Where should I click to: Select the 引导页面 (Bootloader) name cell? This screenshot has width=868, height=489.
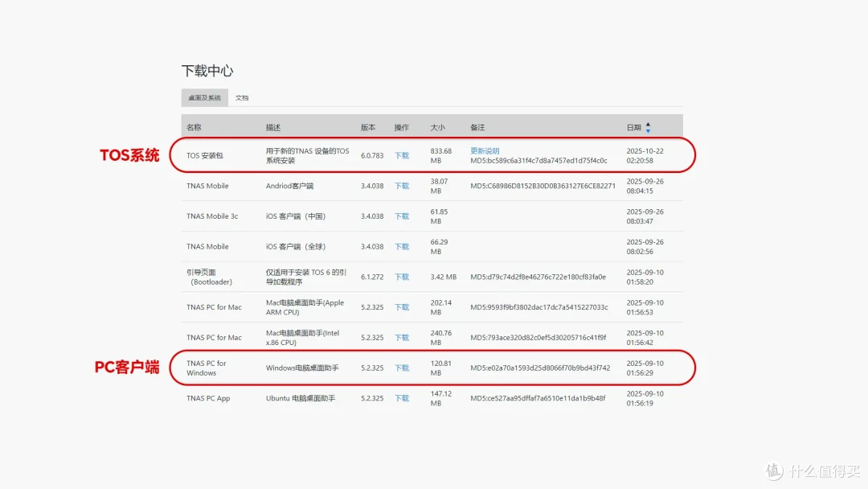(x=209, y=277)
